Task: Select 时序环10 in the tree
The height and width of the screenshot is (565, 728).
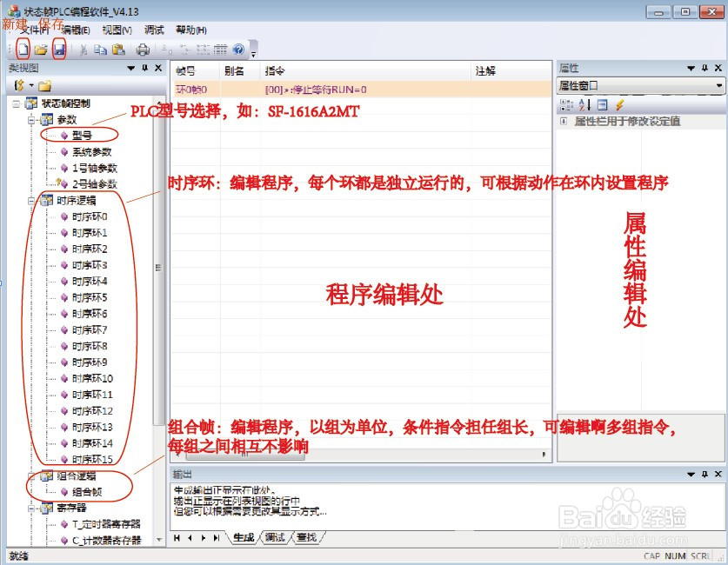Action: (92, 378)
